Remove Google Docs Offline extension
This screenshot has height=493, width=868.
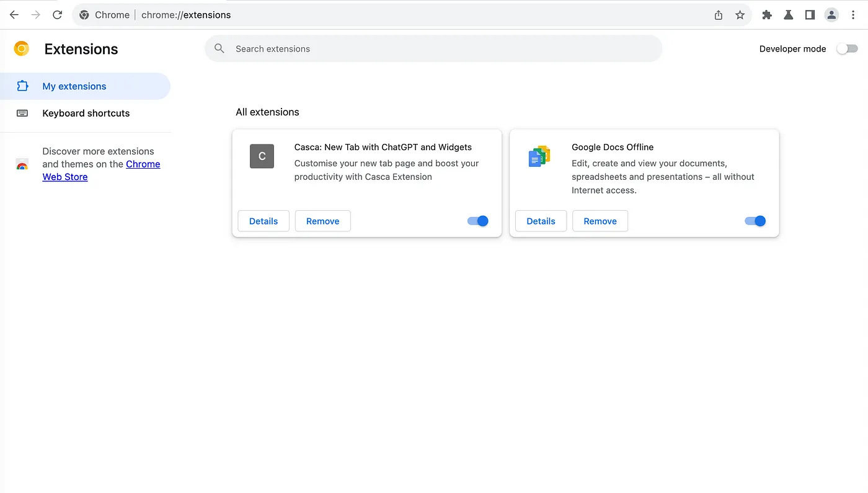[600, 221]
